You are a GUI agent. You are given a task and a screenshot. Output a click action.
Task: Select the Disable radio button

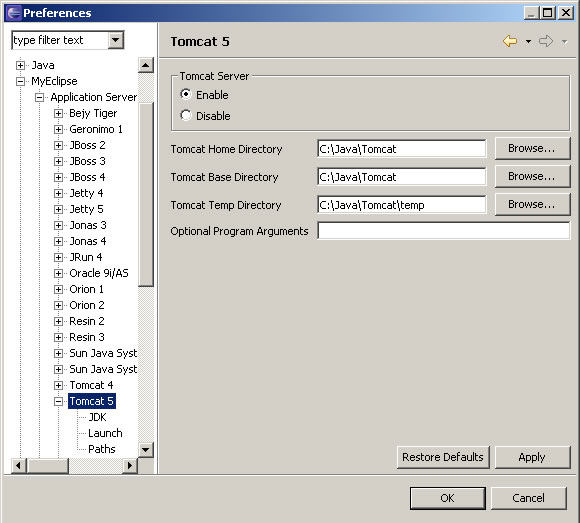point(186,115)
